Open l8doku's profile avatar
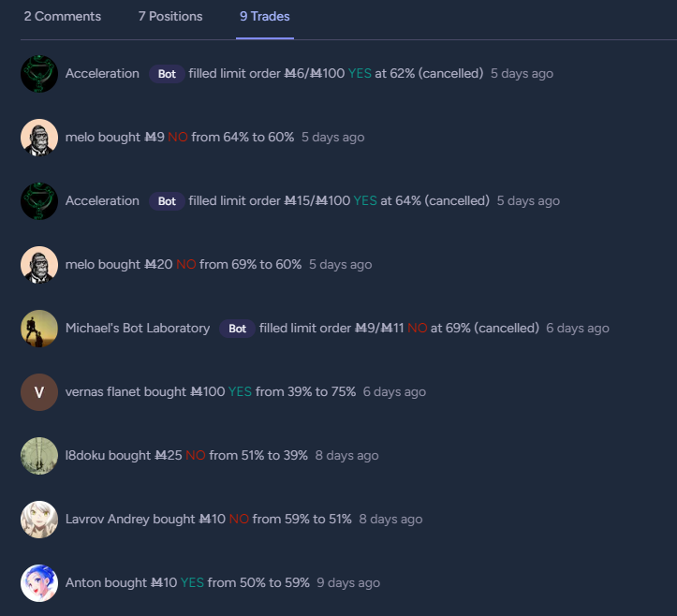The height and width of the screenshot is (616, 677). [x=39, y=456]
